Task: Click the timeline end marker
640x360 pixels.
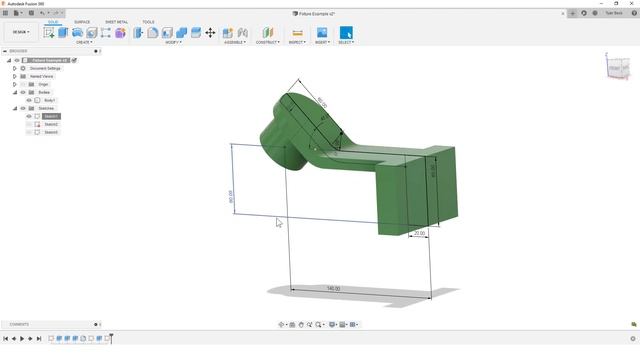Action: (x=111, y=338)
